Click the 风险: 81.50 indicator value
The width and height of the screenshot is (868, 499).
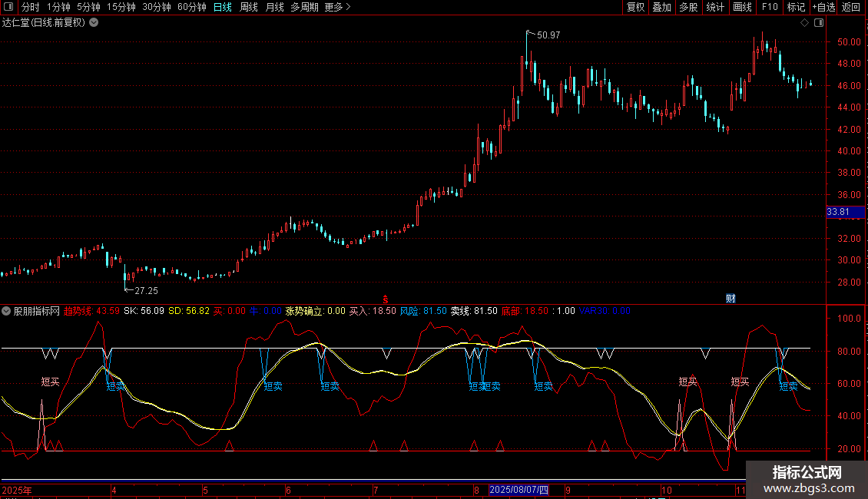pyautogui.click(x=423, y=311)
